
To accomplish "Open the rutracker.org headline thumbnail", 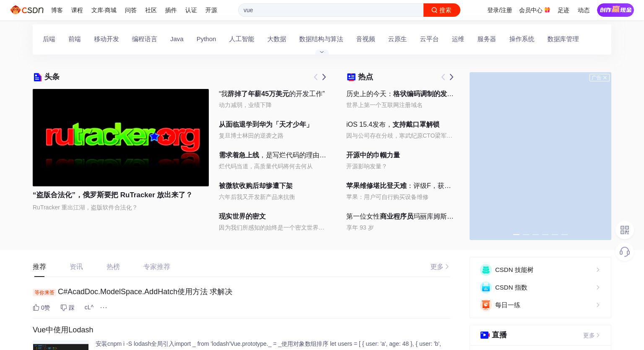I will pos(121,138).
